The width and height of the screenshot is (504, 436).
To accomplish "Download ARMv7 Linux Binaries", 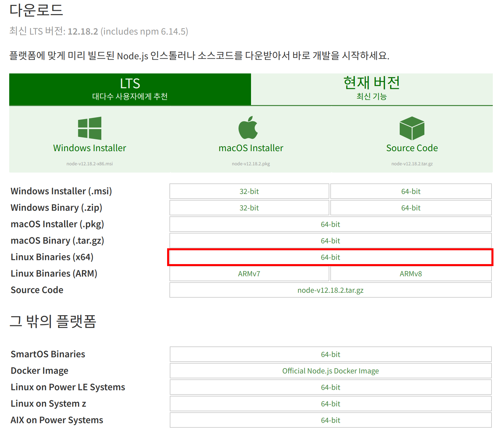I will (x=249, y=274).
